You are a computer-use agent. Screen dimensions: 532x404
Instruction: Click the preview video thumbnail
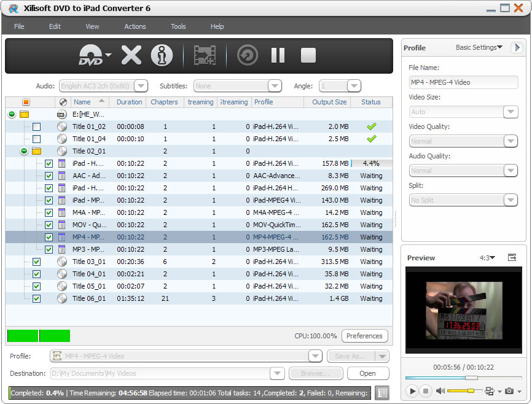click(464, 310)
